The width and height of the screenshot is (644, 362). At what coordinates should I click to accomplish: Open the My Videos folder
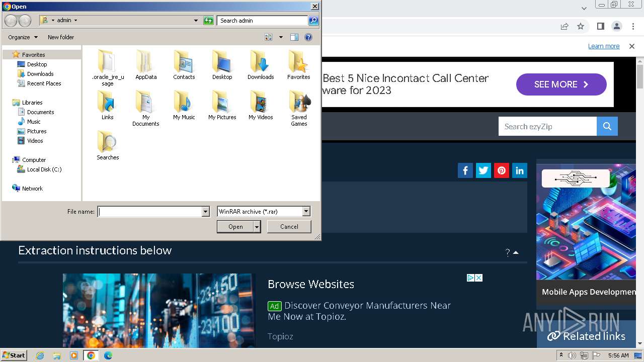pyautogui.click(x=261, y=105)
